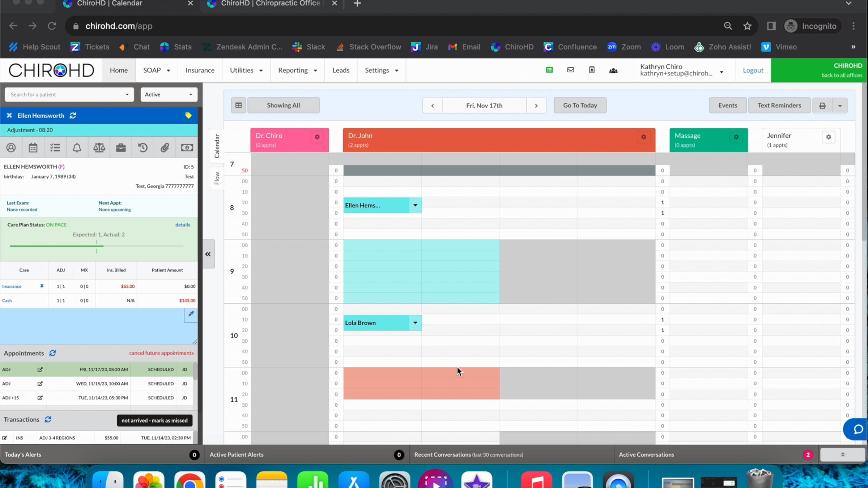Click back to all offices banner
The height and width of the screenshot is (488, 868).
(x=819, y=70)
